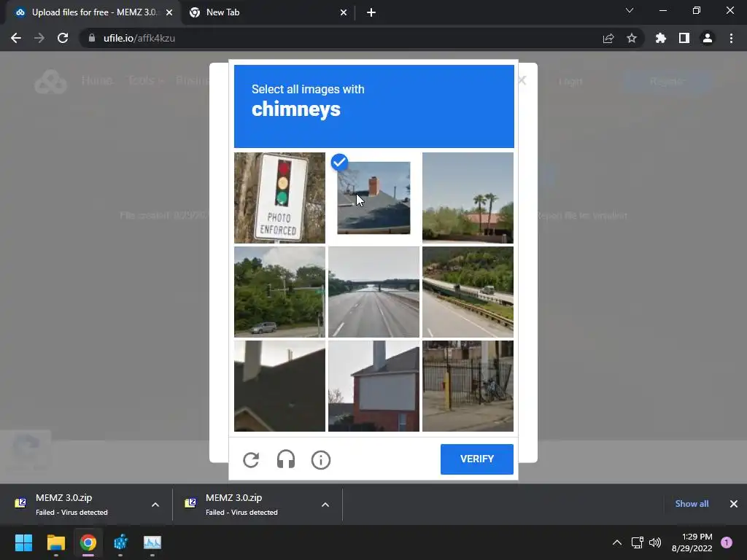Open the graph monitor app in taskbar
The height and width of the screenshot is (560, 747).
(152, 542)
